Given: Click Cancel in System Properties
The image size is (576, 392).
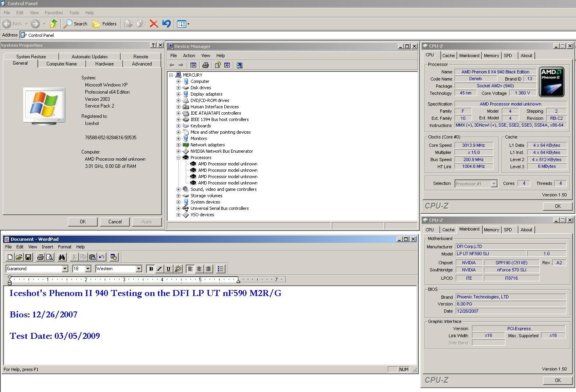Looking at the screenshot, I should (x=115, y=222).
